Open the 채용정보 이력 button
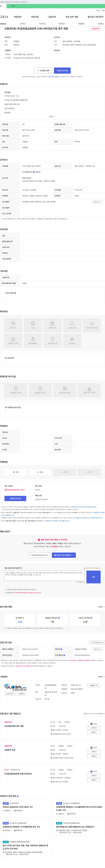The image size is (105, 868). coord(94,685)
